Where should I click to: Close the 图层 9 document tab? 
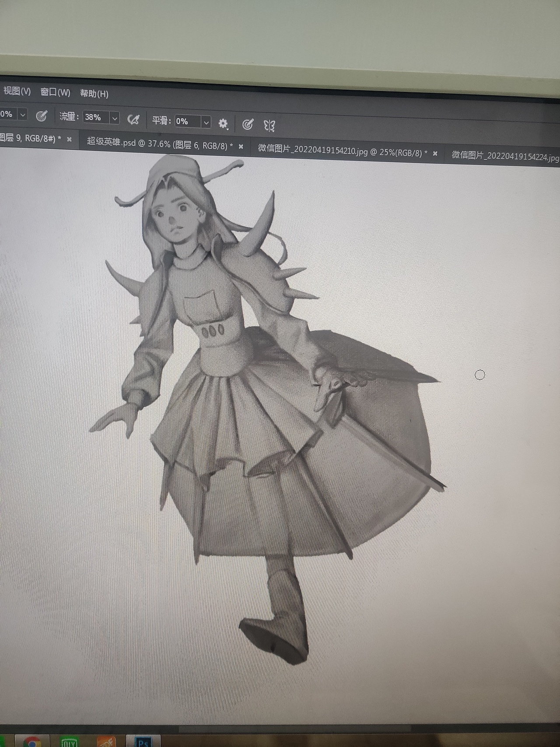click(69, 139)
